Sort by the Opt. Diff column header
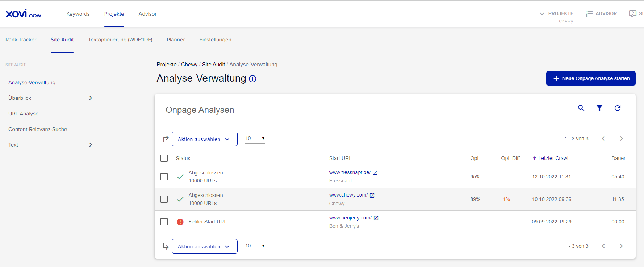The width and height of the screenshot is (644, 267). click(x=510, y=158)
